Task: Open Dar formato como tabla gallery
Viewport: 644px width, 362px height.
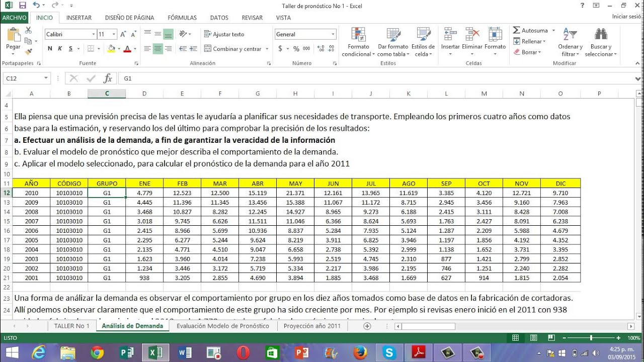Action: tap(393, 43)
